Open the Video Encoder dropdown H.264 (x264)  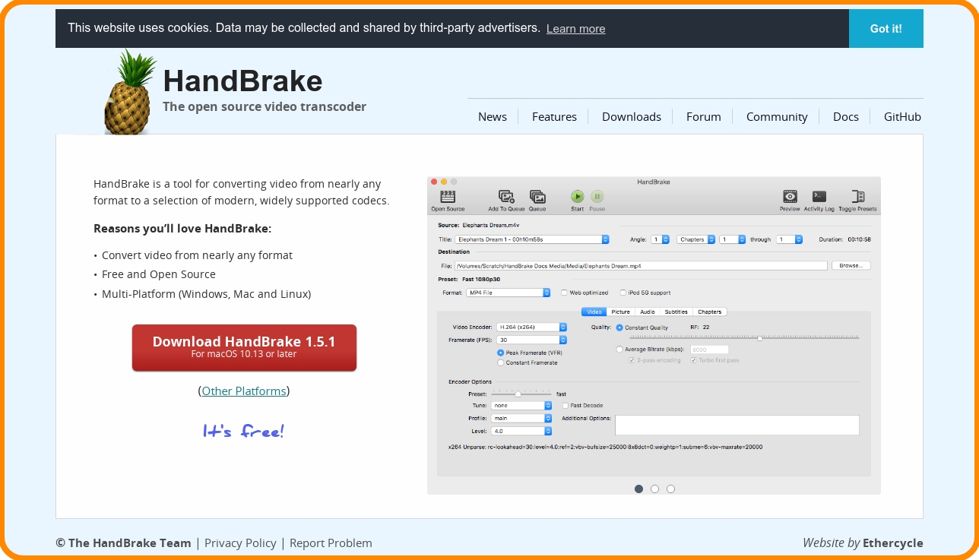pyautogui.click(x=531, y=327)
